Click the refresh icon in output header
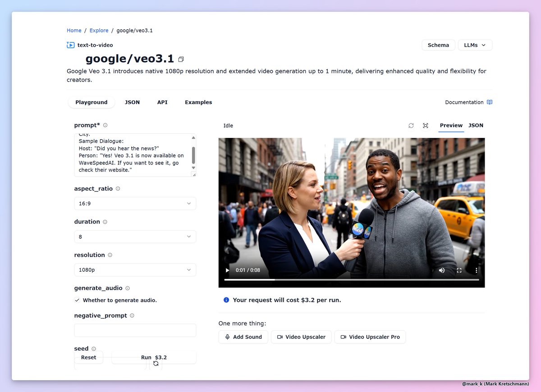This screenshot has width=541, height=392. [411, 126]
